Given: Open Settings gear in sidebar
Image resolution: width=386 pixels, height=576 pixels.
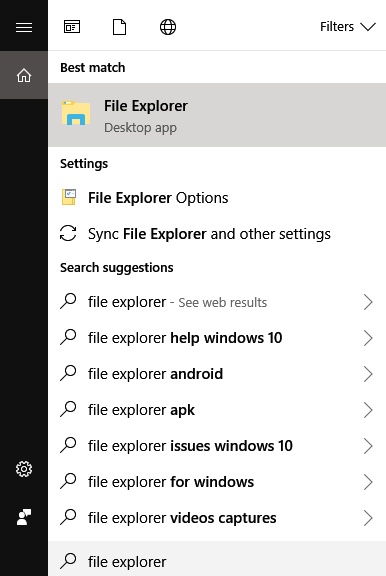Looking at the screenshot, I should (24, 469).
